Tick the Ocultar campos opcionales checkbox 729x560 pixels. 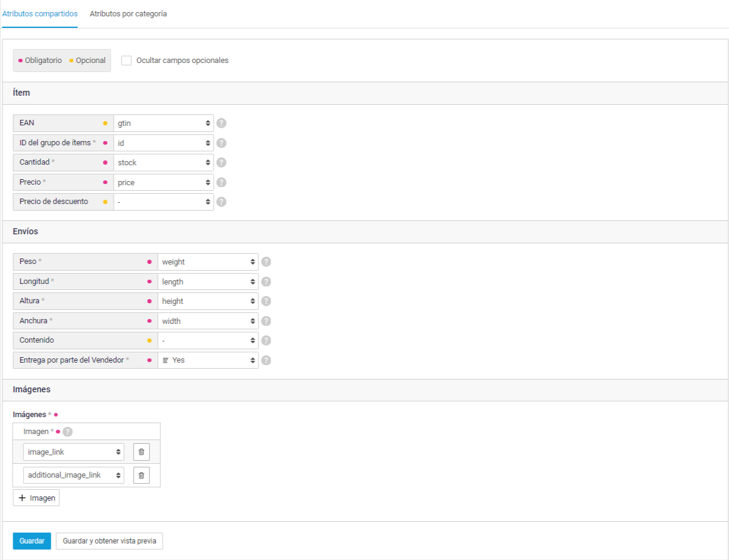coord(127,61)
